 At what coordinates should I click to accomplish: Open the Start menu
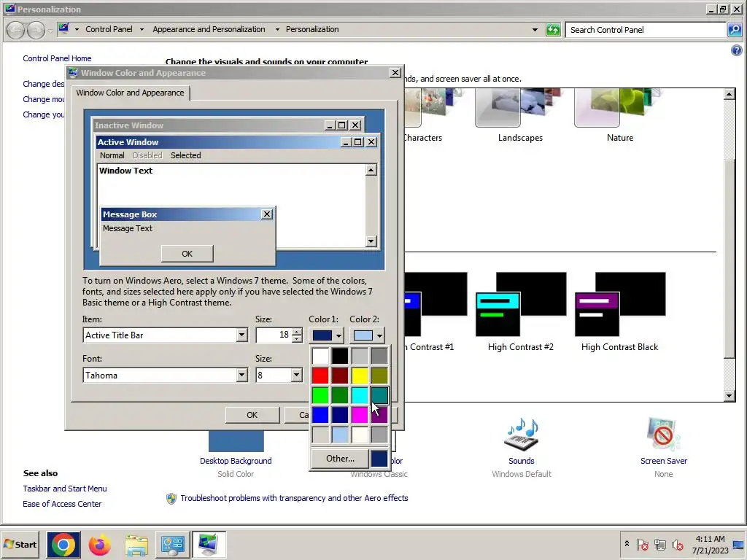pyautogui.click(x=20, y=544)
